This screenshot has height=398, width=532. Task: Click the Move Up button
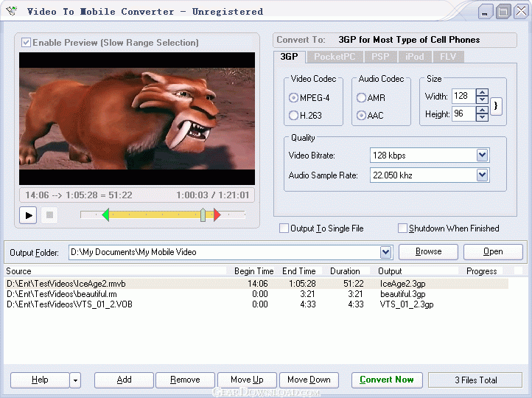[247, 380]
